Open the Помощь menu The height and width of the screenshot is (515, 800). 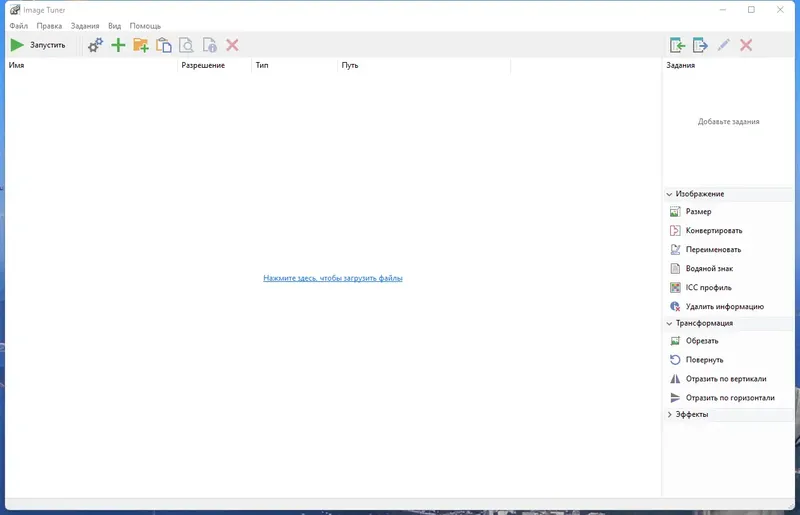click(x=145, y=26)
